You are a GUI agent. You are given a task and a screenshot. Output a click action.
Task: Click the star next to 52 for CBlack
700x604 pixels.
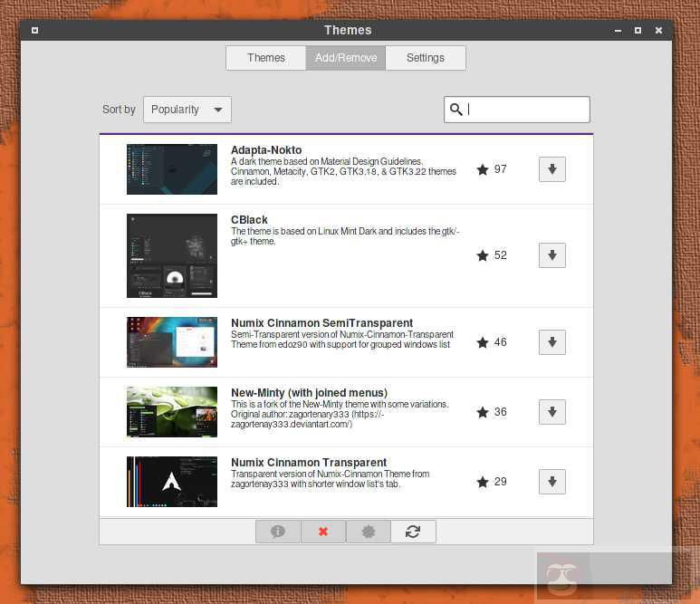tap(483, 255)
